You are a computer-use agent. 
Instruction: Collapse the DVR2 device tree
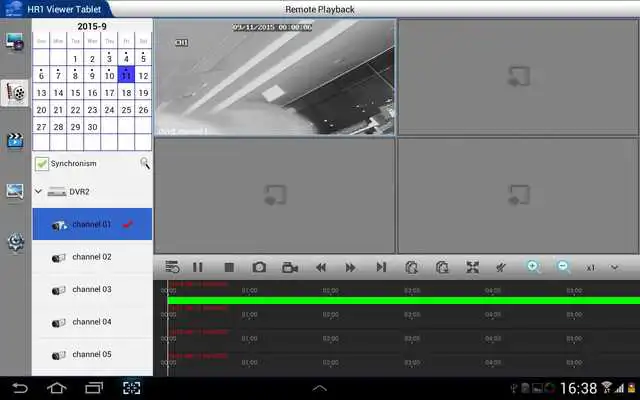click(x=38, y=191)
